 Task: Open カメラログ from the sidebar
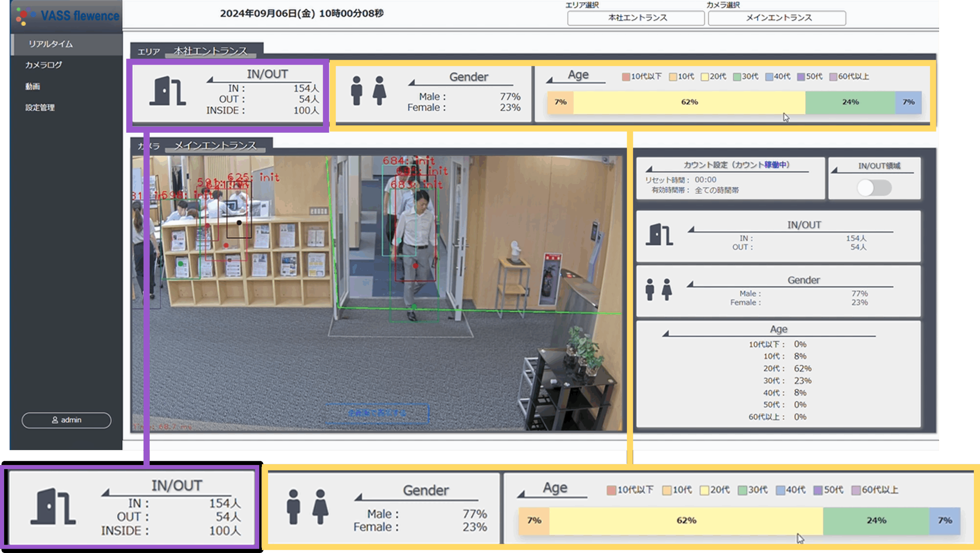[44, 65]
